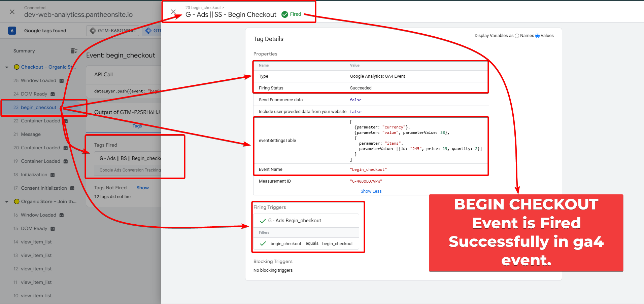Click data layer icon beside Window Loaded 25
Image resolution: width=644 pixels, height=304 pixels.
point(62,81)
